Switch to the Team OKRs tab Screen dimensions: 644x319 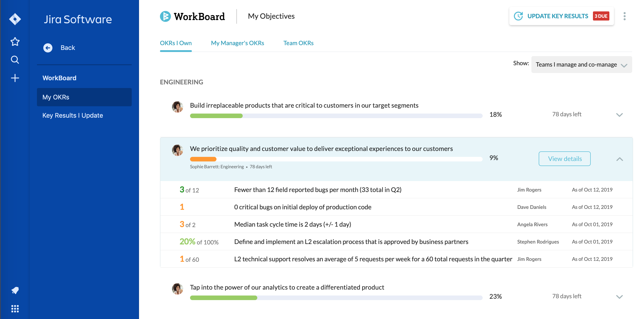(298, 43)
